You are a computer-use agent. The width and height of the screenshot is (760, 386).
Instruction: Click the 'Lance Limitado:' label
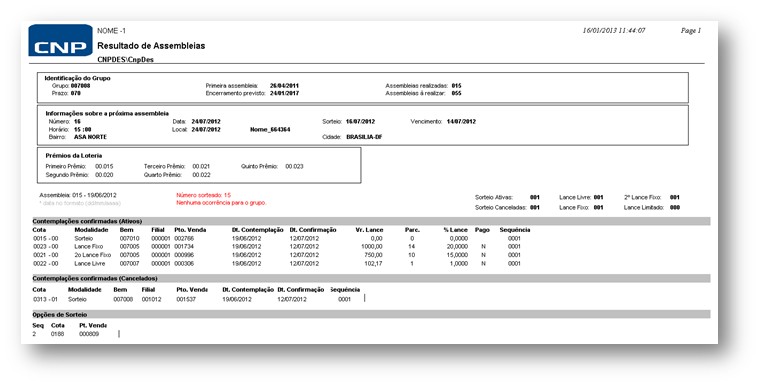pos(643,208)
